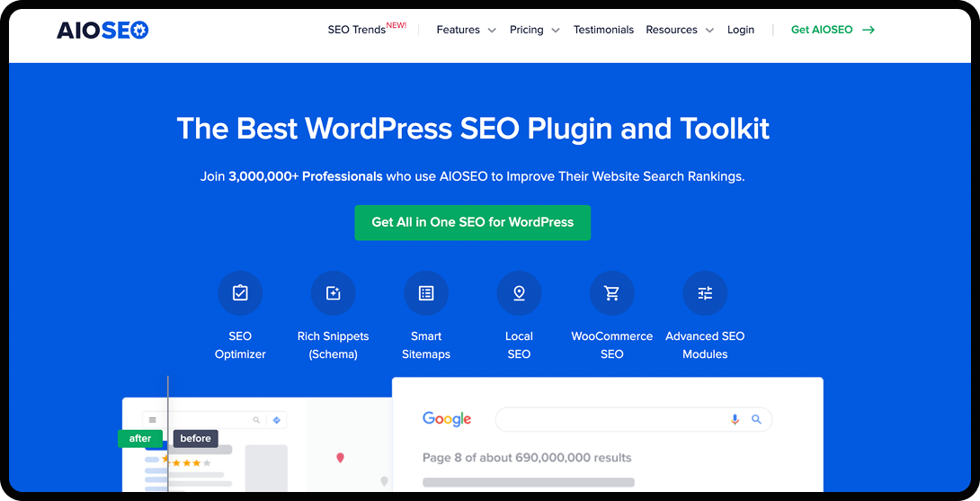Click the heading The Best WordPress SEO Plugin
Viewport: 980px width, 501px height.
(473, 129)
